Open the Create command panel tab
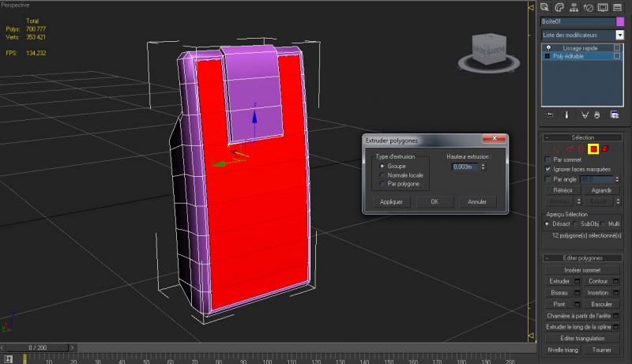 [544, 7]
